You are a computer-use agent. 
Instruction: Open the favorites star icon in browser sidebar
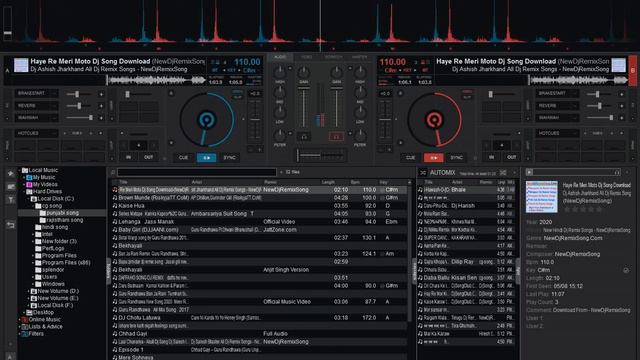(x=11, y=174)
